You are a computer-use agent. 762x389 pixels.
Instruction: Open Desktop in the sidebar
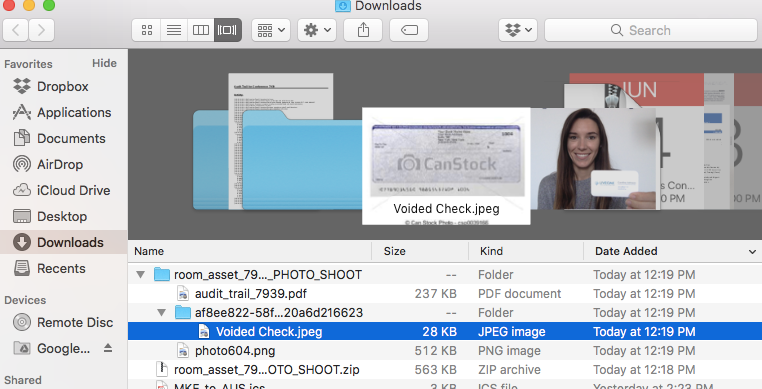pos(63,216)
